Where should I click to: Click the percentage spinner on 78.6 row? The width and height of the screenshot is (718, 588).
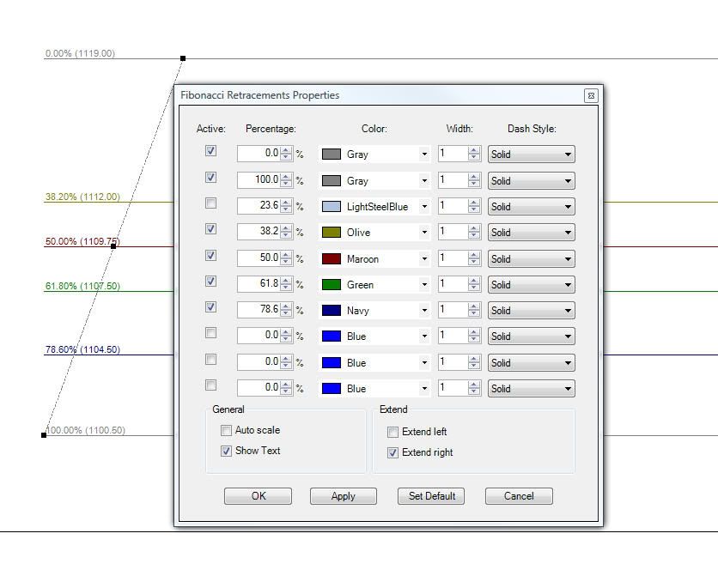tap(287, 310)
